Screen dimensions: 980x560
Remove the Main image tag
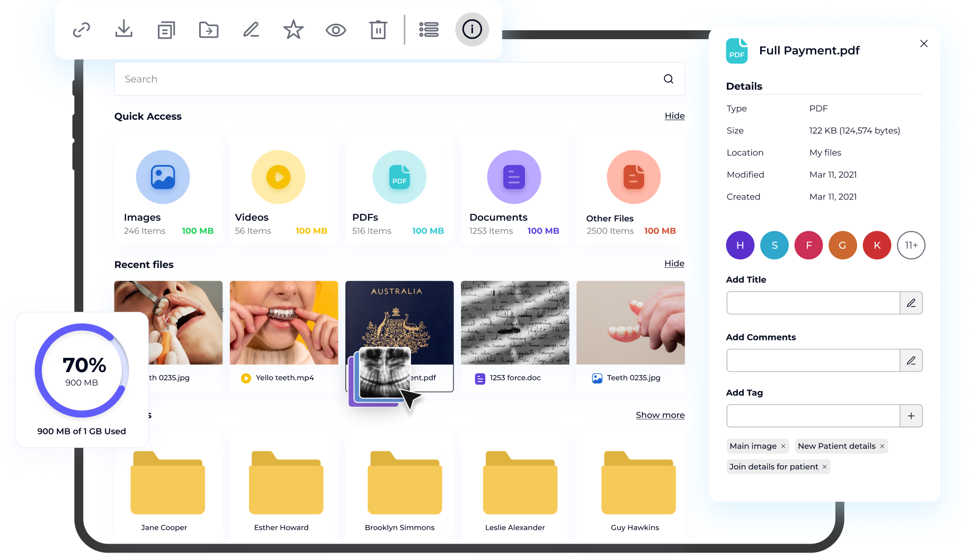click(x=783, y=446)
